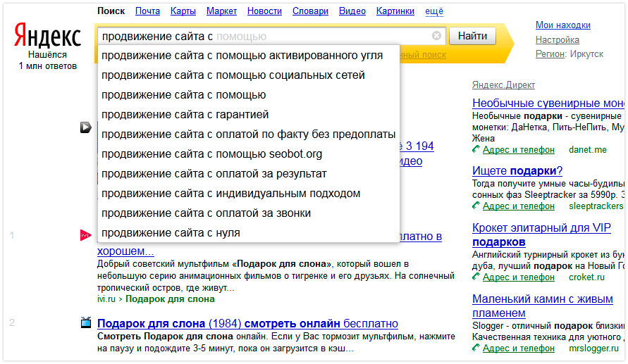This screenshot has height=364, width=628.
Task: Open ad 'Маленький камин с живым пламенем'
Action: pos(542,306)
